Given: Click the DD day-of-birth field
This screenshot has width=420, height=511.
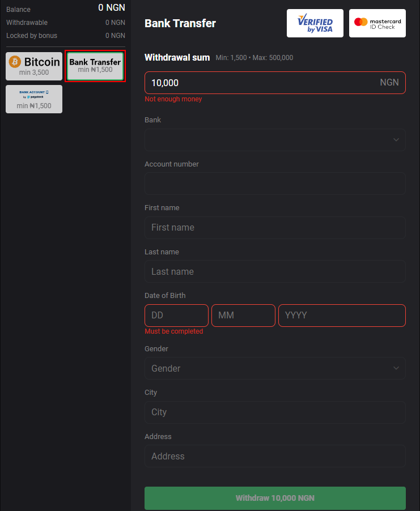Looking at the screenshot, I should pos(176,315).
